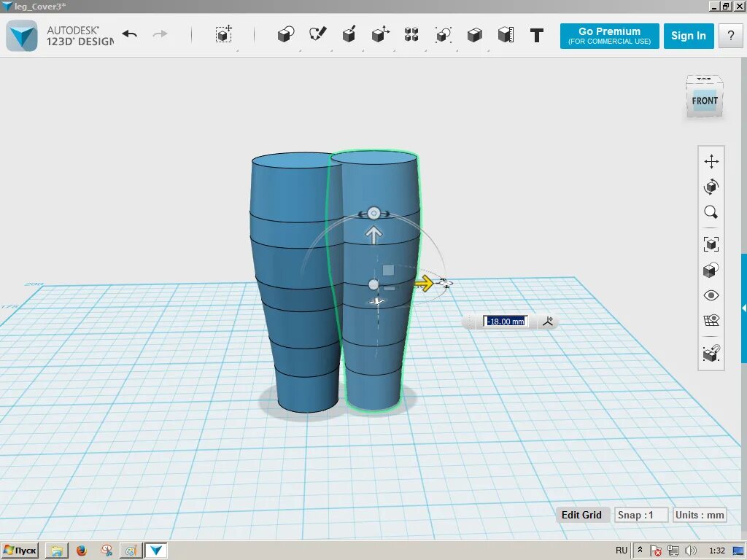
Task: Click the RU language indicator
Action: 622,551
